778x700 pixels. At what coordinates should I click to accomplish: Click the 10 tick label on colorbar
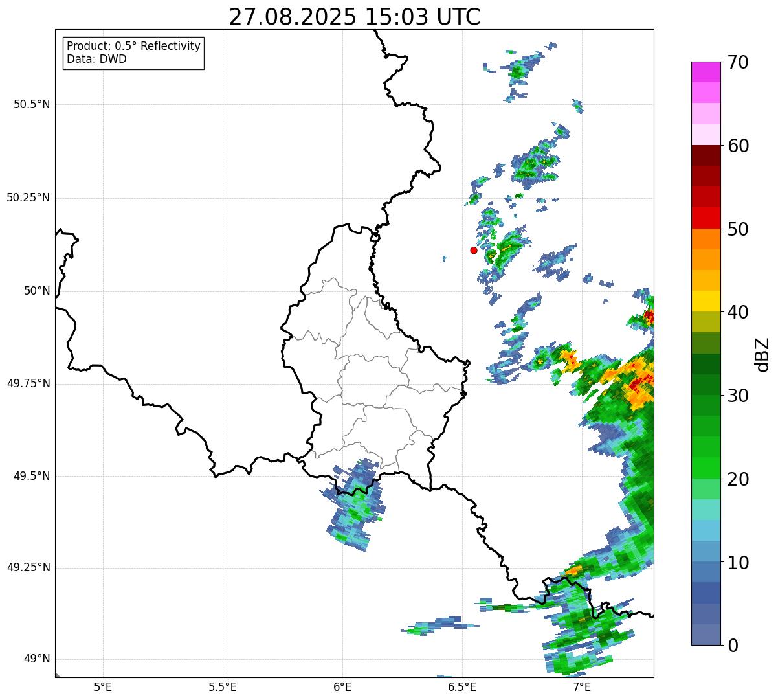(x=739, y=563)
